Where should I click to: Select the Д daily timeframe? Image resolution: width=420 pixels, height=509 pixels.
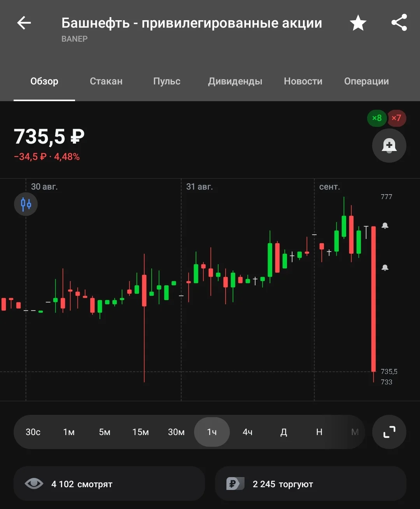[283, 432]
